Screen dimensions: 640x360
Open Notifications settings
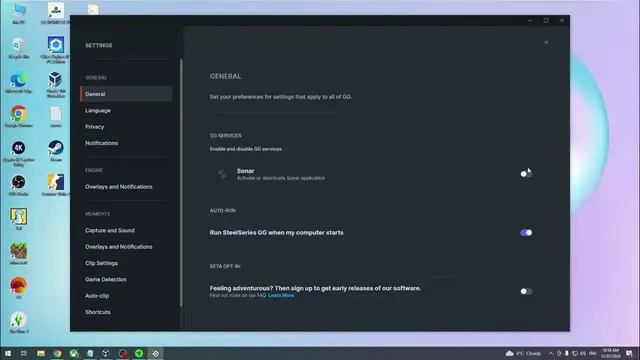(101, 143)
